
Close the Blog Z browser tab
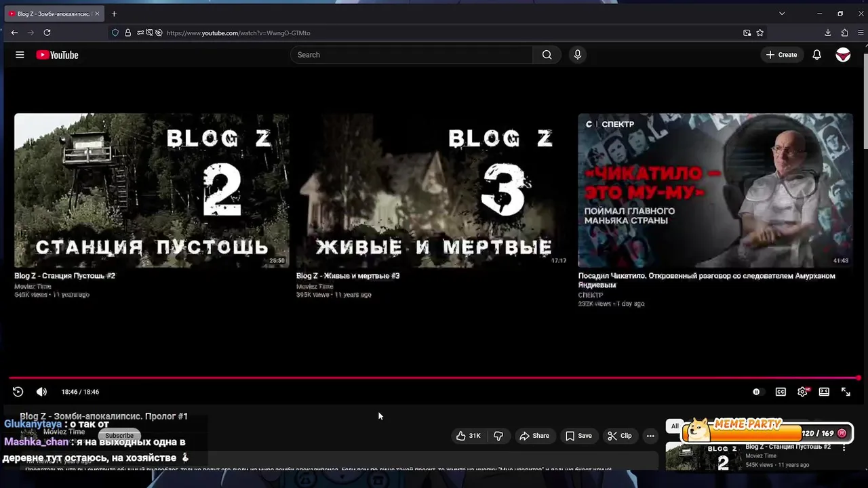(x=97, y=14)
